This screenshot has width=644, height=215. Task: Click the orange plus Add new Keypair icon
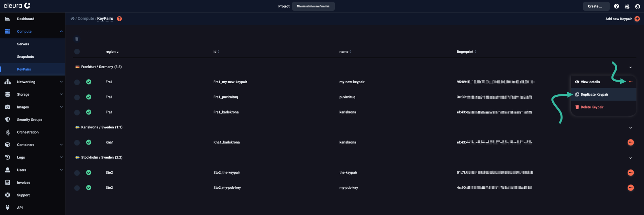(637, 19)
